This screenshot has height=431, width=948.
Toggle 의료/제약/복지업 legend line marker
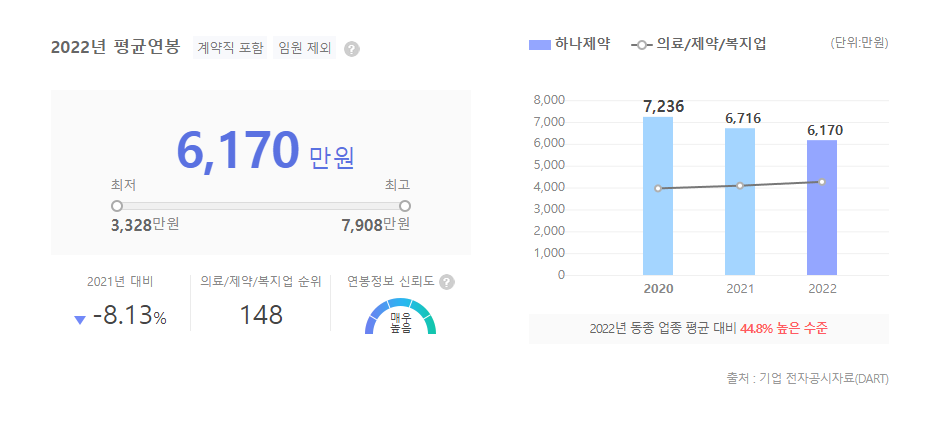tap(641, 45)
